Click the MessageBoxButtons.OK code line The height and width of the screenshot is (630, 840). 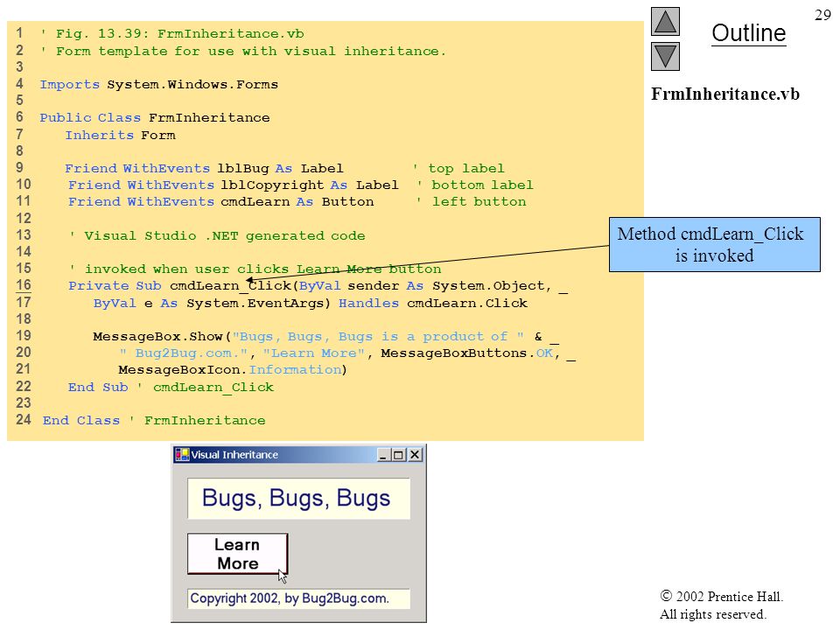pos(347,353)
